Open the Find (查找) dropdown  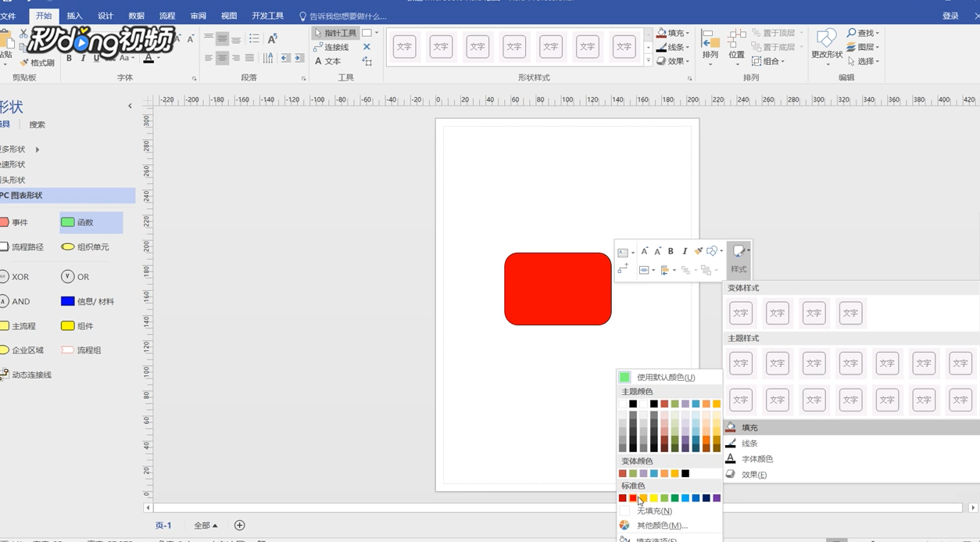(864, 33)
